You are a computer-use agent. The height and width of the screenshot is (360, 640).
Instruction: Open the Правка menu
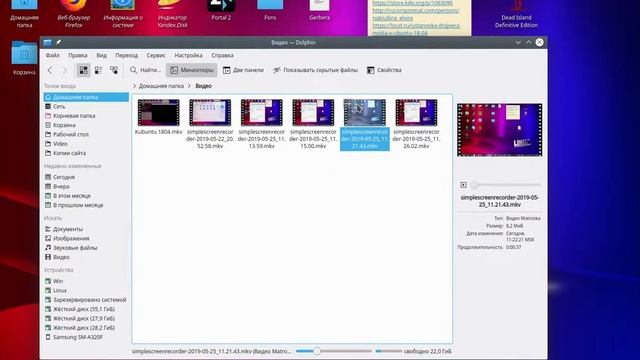pos(78,55)
